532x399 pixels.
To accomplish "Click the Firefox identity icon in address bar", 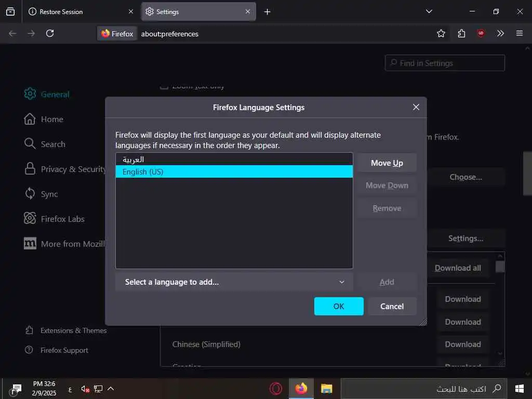I will 117,34.
